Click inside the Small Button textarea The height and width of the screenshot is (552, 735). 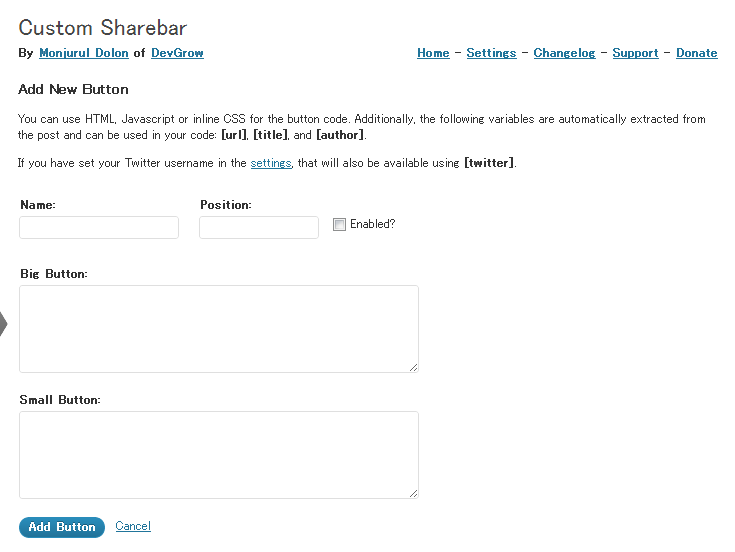coord(218,454)
